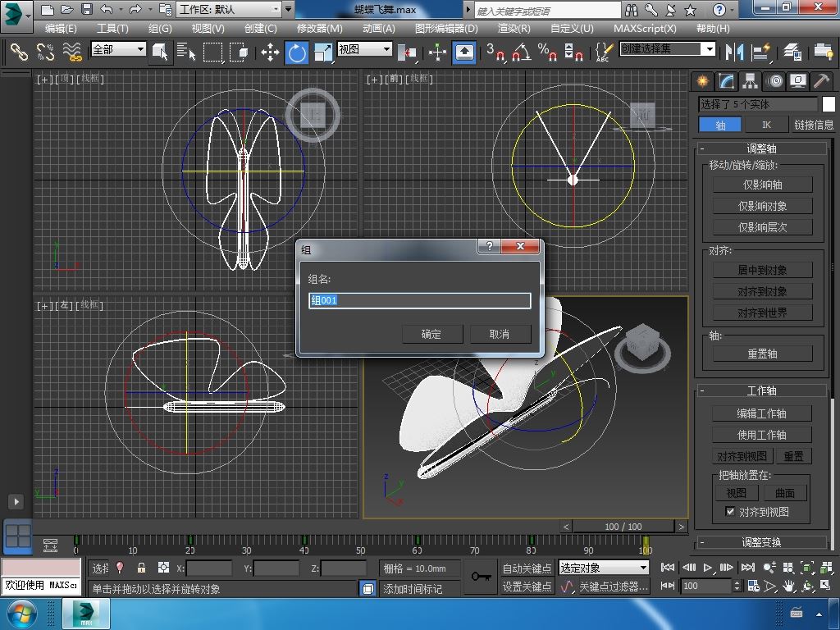
Task: Toggle the 对齐到视图 checkbox
Action: pos(730,512)
